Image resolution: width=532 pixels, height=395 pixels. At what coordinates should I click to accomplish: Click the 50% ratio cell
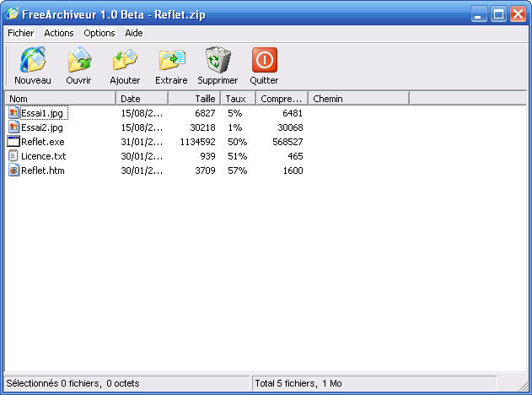pyautogui.click(x=238, y=142)
